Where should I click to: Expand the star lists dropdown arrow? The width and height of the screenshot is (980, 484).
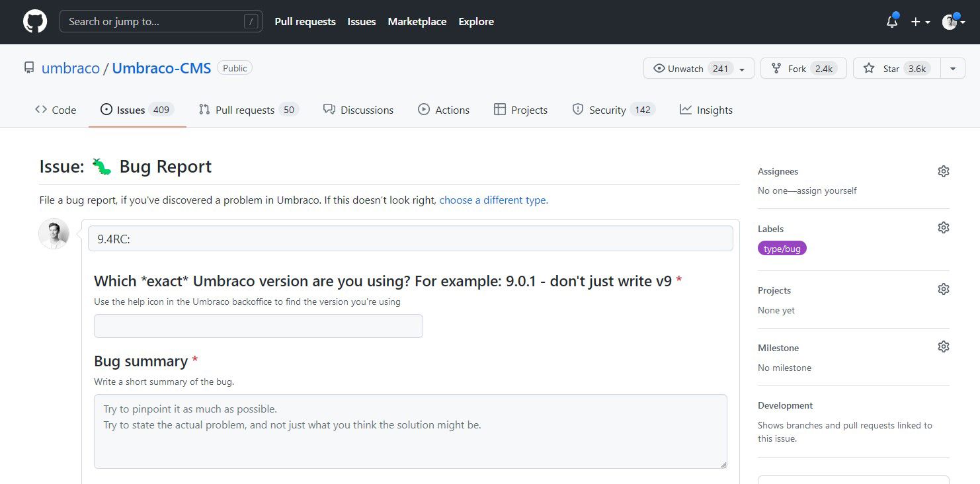click(952, 69)
